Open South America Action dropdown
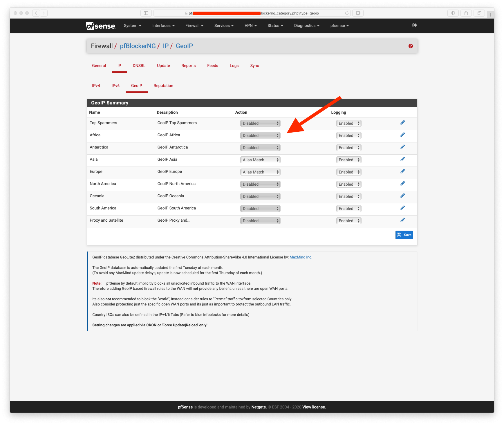 pos(260,209)
